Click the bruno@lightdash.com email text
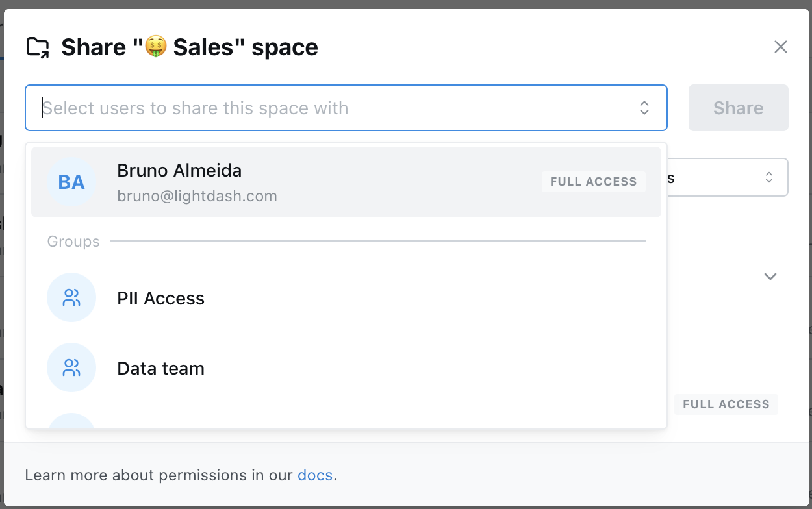 tap(197, 196)
